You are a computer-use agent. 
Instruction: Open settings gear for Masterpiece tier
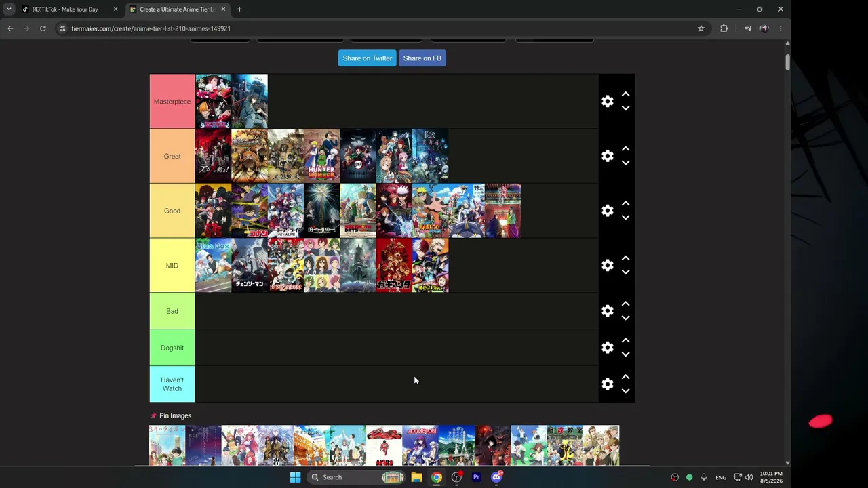click(608, 101)
